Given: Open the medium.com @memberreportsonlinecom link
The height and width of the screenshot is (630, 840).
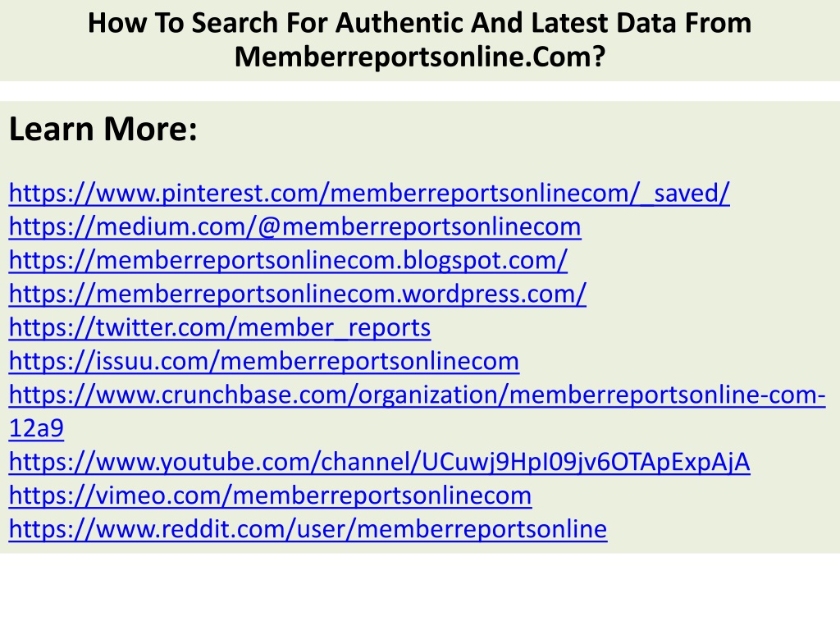Looking at the screenshot, I should [294, 226].
